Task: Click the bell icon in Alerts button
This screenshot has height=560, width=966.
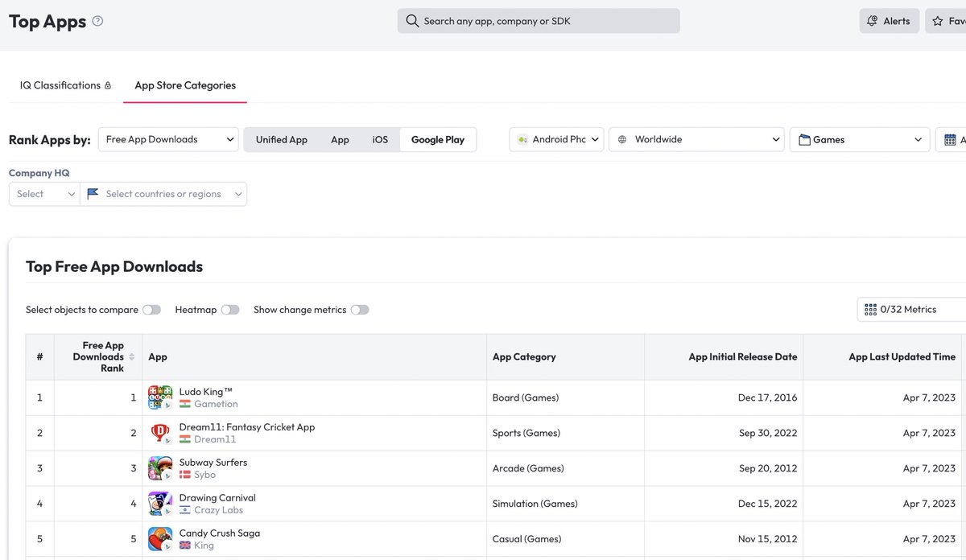Action: pos(872,21)
